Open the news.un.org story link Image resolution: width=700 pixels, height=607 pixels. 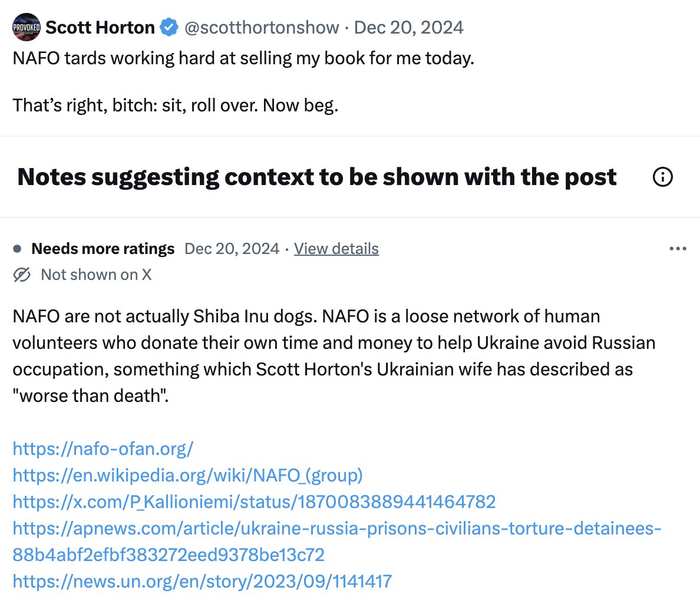pos(202,581)
